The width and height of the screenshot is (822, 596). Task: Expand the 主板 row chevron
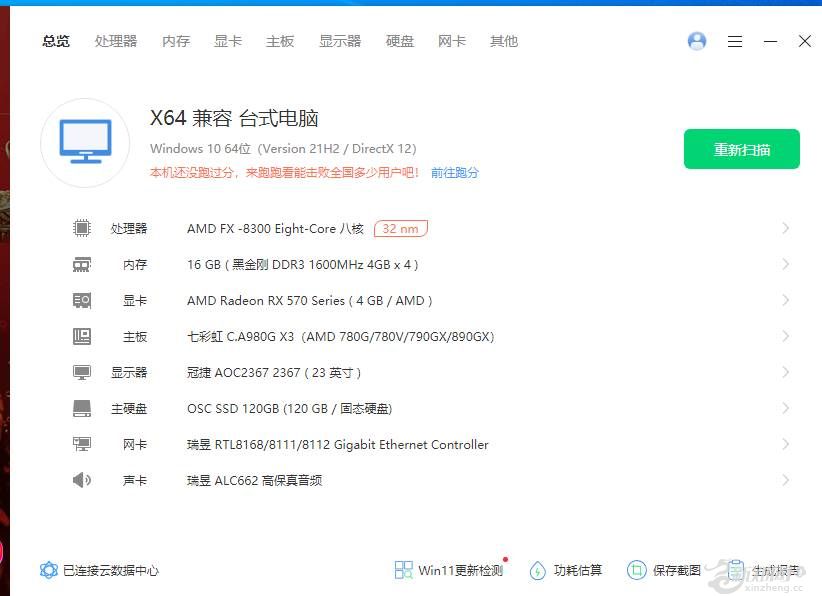point(785,336)
